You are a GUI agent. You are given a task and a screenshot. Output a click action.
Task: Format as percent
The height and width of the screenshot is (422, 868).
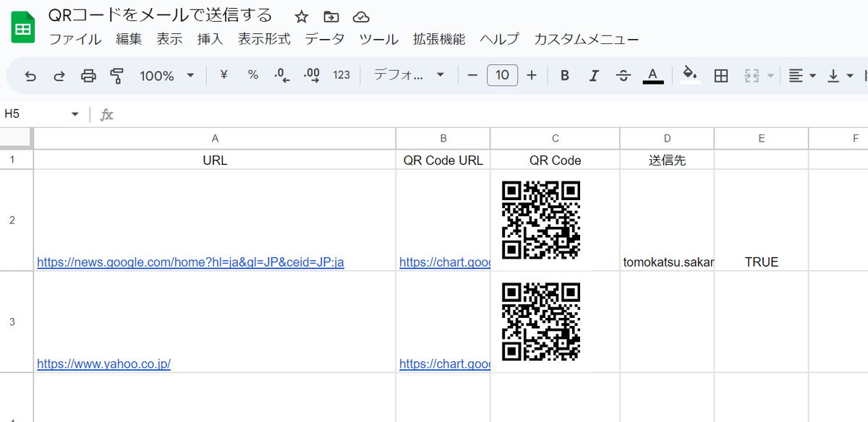pos(253,74)
